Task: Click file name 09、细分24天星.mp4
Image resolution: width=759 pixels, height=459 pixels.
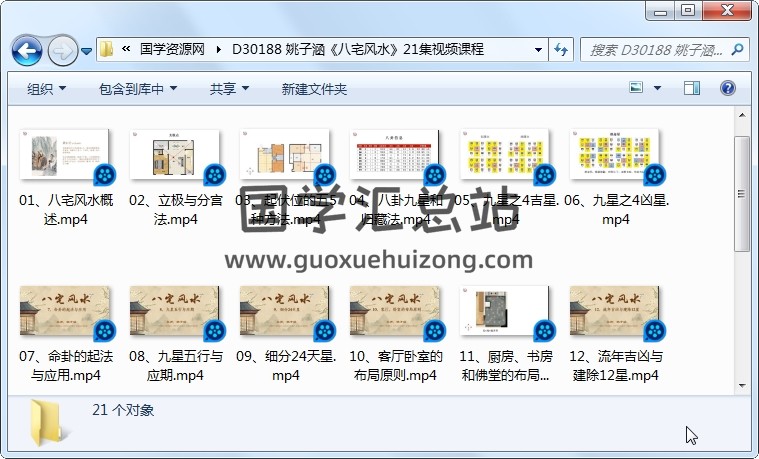Action: (286, 366)
